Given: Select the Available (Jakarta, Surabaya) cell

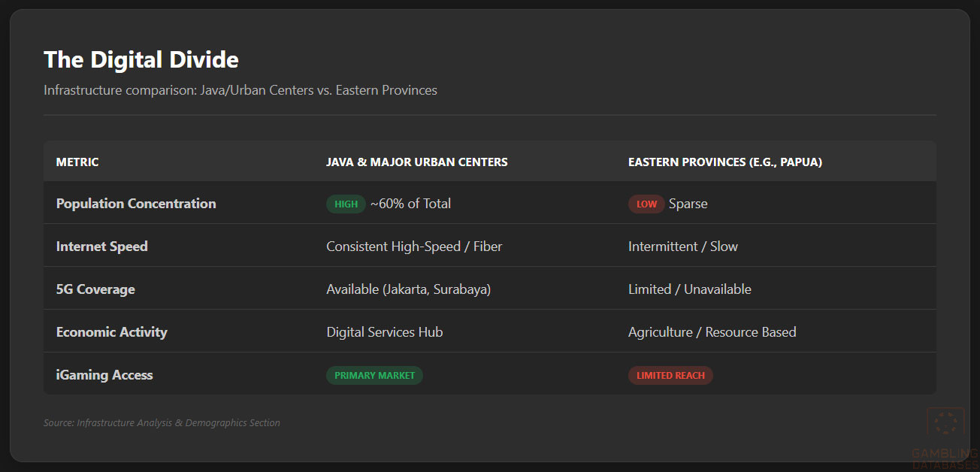Looking at the screenshot, I should (x=408, y=289).
